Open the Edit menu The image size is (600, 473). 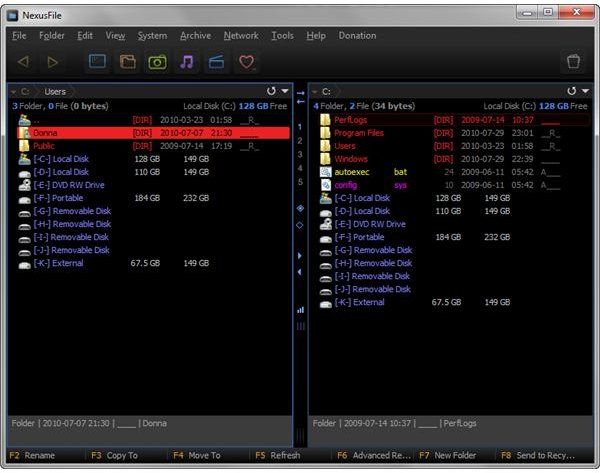(x=85, y=36)
